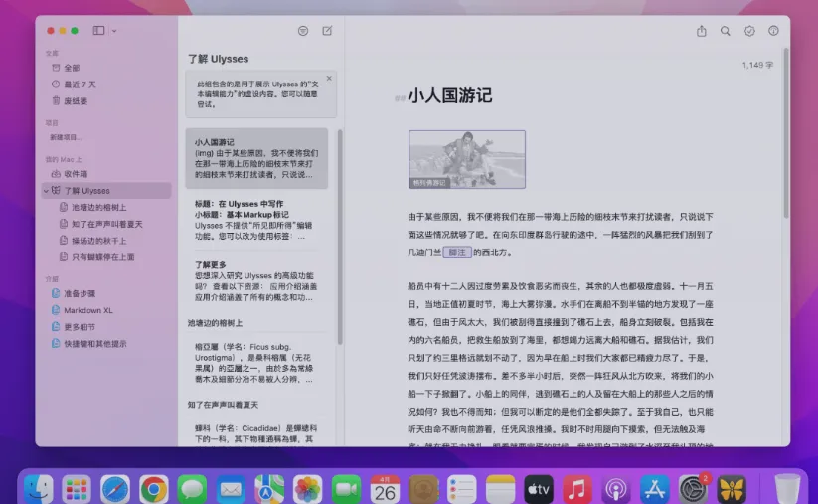Image resolution: width=818 pixels, height=504 pixels.
Task: Open 更多细节 introduction sheet
Action: point(80,327)
